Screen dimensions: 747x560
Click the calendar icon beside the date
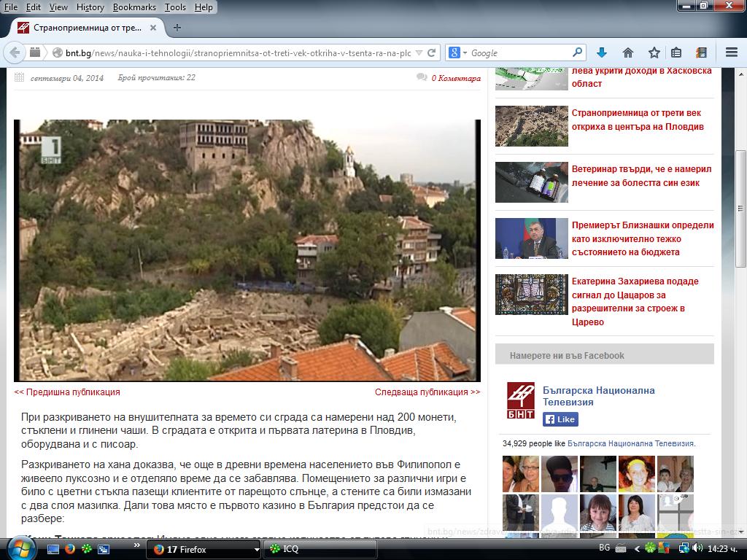[19, 77]
